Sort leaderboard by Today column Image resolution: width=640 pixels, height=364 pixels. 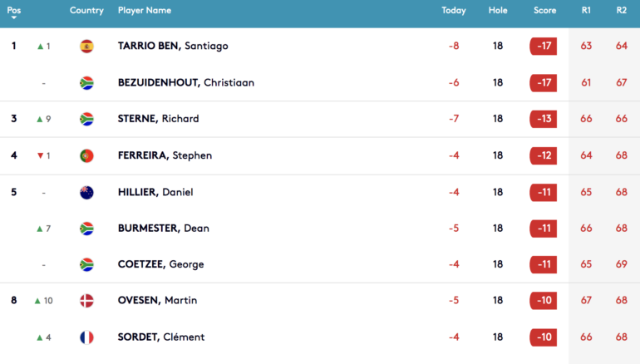click(x=454, y=11)
